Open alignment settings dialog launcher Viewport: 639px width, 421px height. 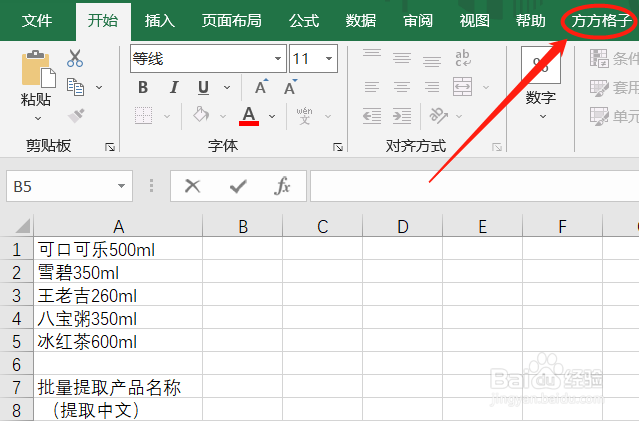(496, 147)
